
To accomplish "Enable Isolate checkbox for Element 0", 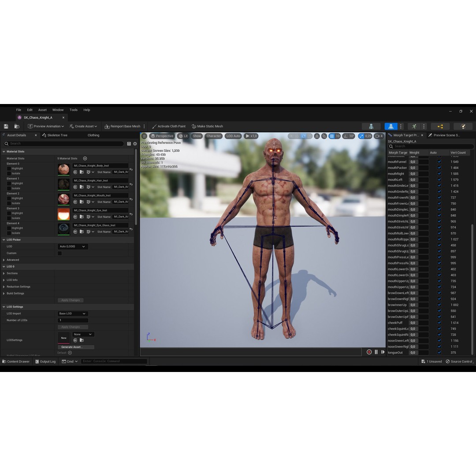I will point(9,174).
